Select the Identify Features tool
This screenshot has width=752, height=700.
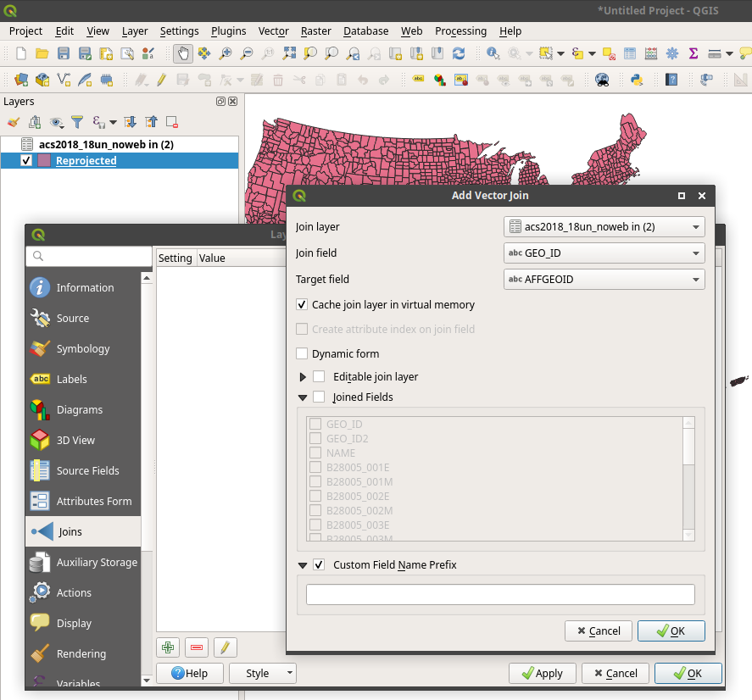pos(491,53)
